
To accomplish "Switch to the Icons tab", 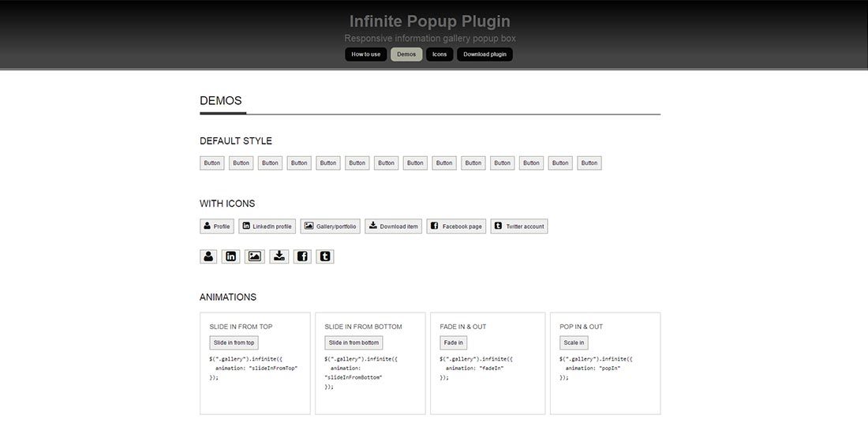I will [x=440, y=54].
